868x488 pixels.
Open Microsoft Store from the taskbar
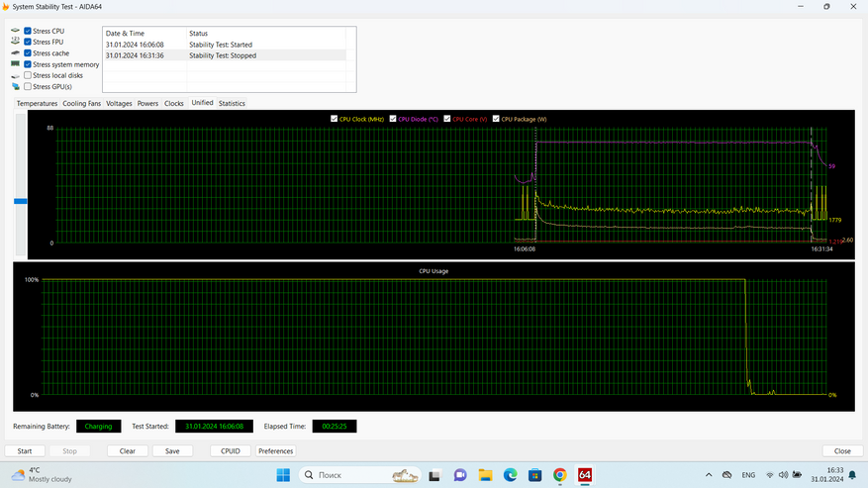[535, 475]
